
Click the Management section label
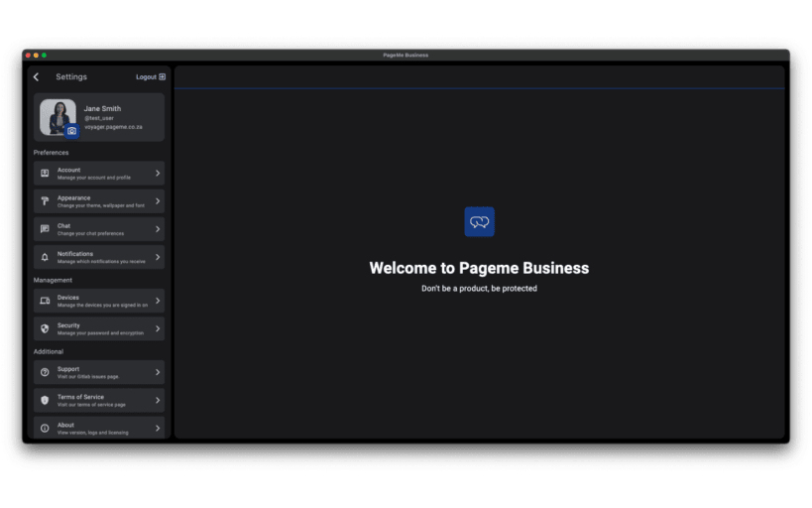(53, 280)
